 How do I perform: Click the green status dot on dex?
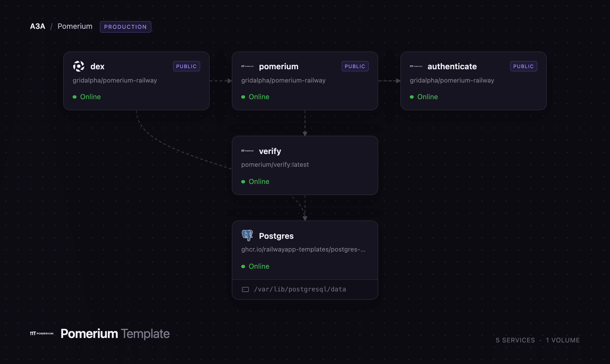tap(75, 97)
